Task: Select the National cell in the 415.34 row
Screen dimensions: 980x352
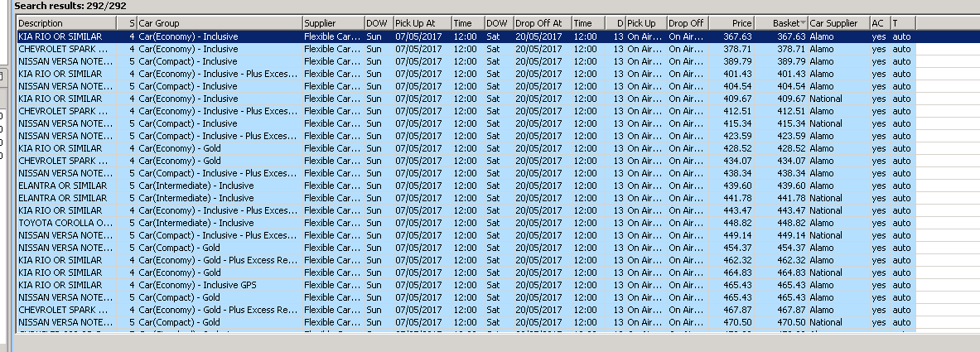Action: click(838, 123)
